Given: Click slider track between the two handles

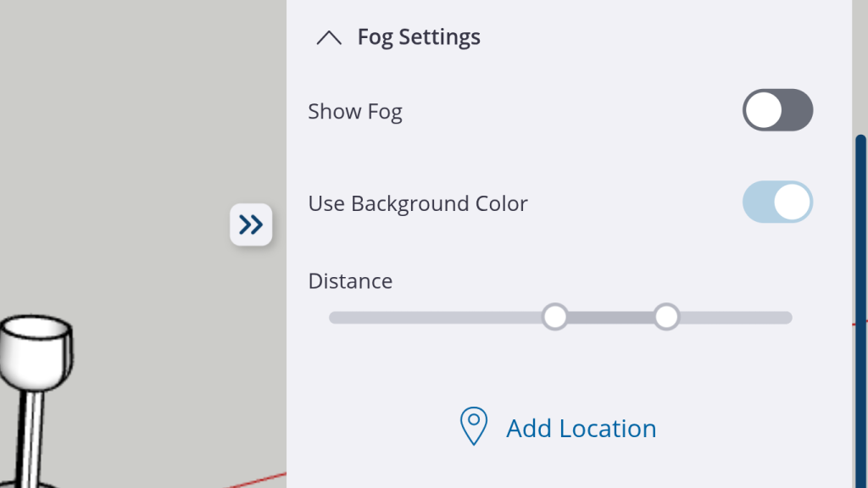Looking at the screenshot, I should (610, 318).
